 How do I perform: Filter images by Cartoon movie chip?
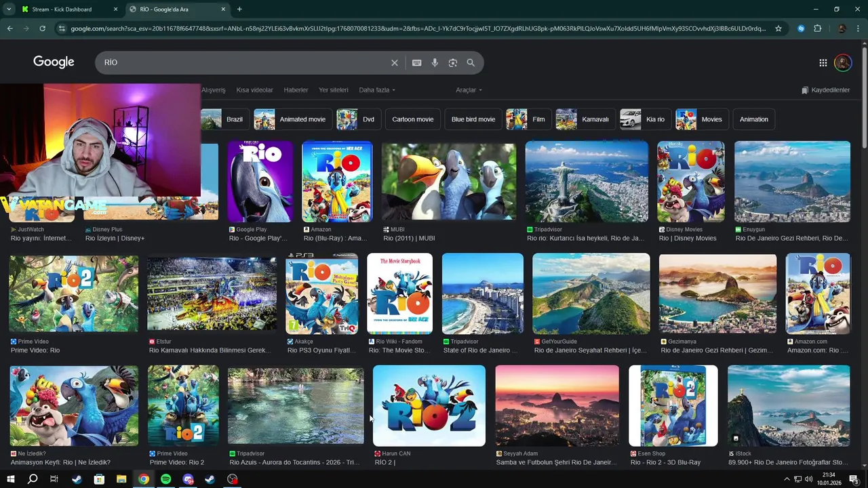pos(412,119)
